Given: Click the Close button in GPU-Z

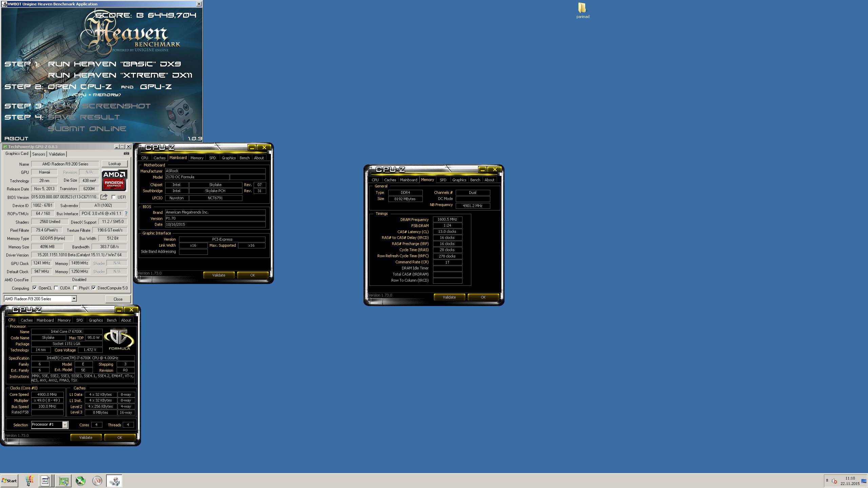Looking at the screenshot, I should (x=118, y=299).
